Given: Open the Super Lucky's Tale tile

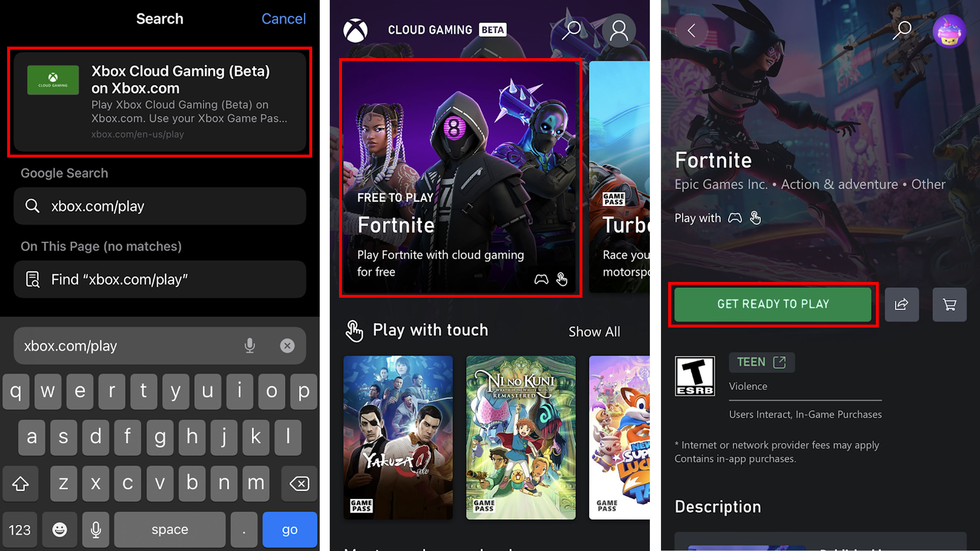Looking at the screenshot, I should [x=619, y=438].
